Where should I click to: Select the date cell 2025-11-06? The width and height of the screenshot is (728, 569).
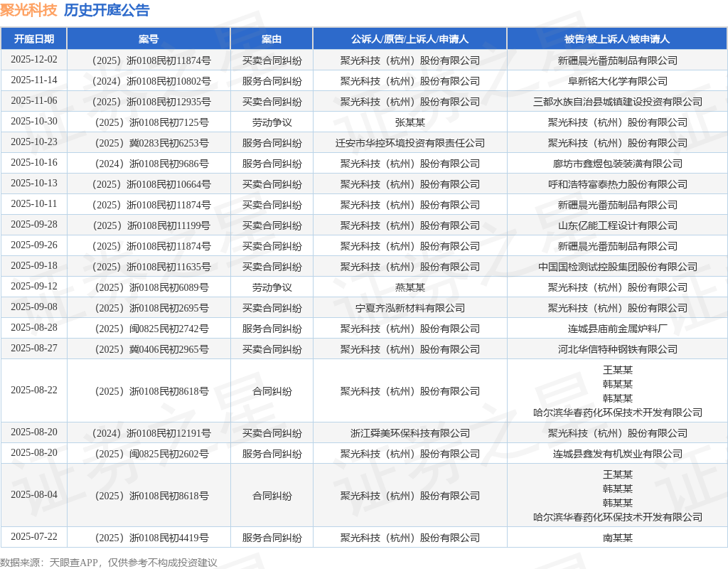pyautogui.click(x=34, y=101)
